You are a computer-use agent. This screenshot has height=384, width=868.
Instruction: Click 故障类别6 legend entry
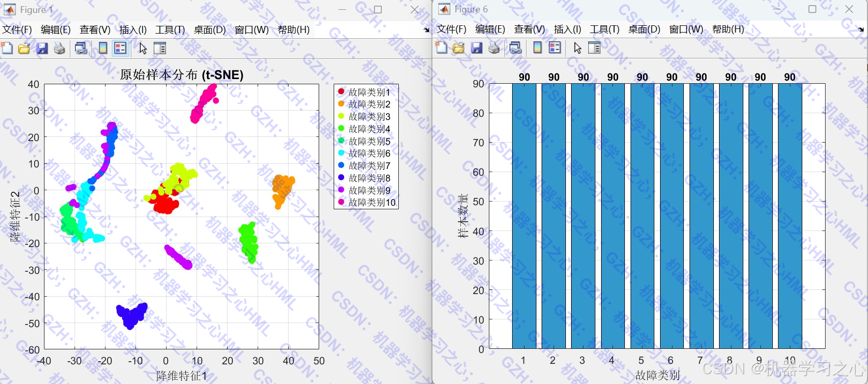pyautogui.click(x=364, y=153)
